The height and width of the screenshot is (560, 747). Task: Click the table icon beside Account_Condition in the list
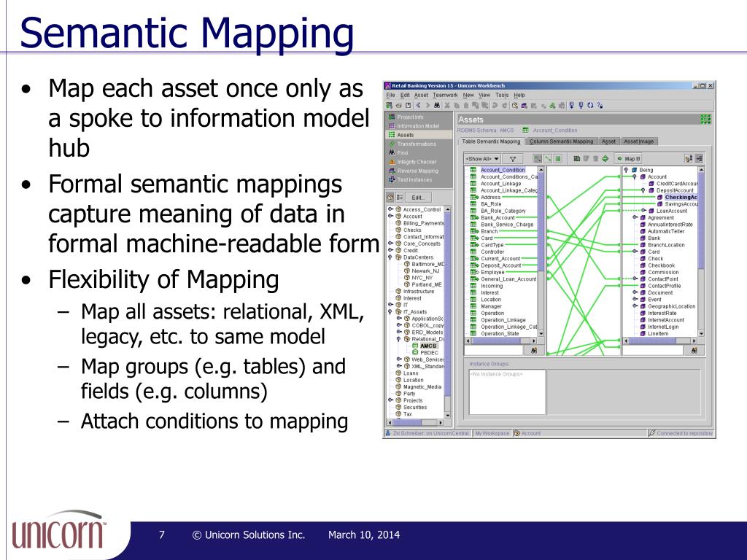click(473, 170)
